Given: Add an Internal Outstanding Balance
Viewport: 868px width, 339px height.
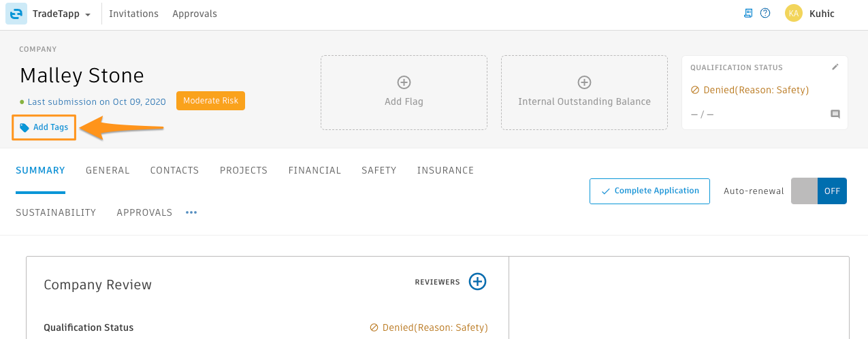Looking at the screenshot, I should click(584, 93).
